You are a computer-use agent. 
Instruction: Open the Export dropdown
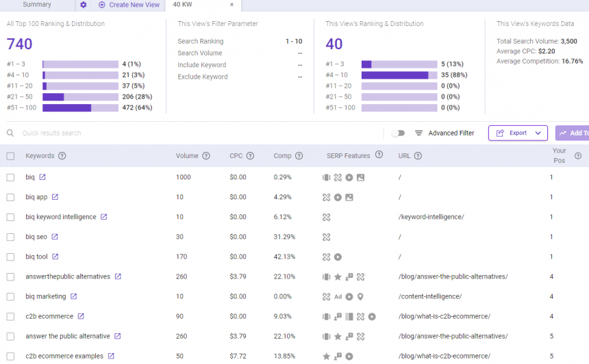518,133
